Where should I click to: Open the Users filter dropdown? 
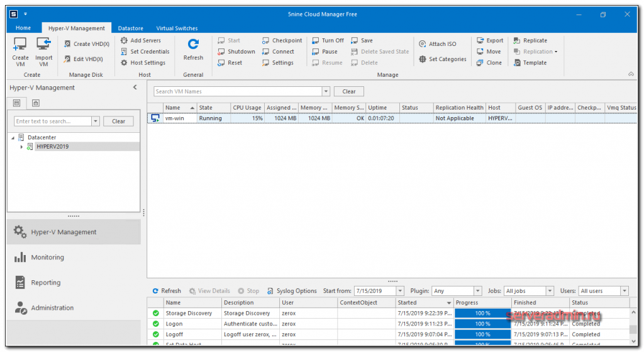tap(624, 291)
